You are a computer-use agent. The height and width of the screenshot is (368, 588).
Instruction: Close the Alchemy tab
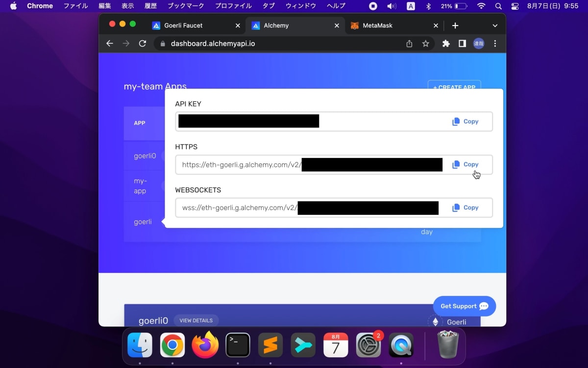point(337,26)
